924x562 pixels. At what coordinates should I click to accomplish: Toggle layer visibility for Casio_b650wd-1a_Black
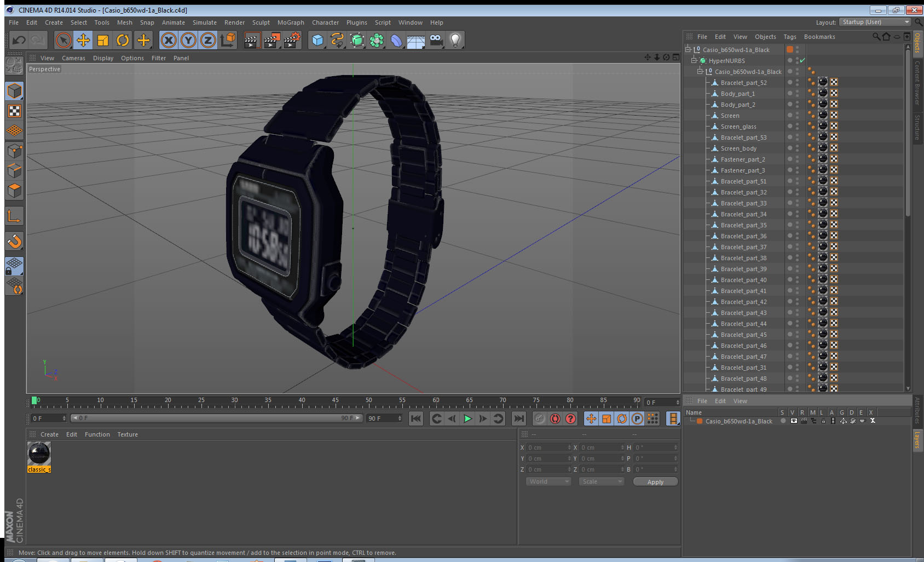point(794,421)
